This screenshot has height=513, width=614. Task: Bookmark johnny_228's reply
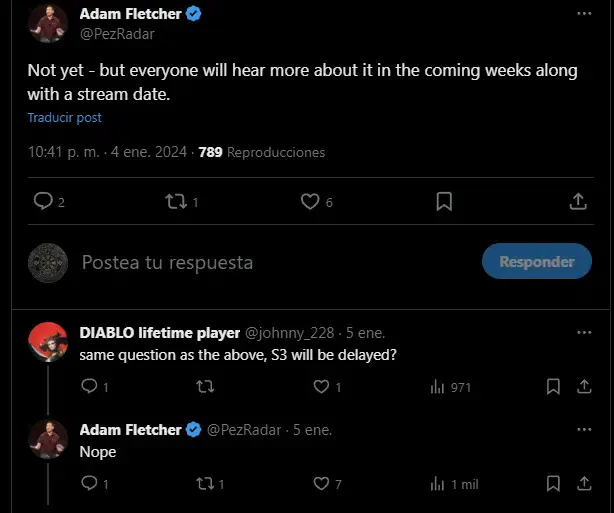pyautogui.click(x=553, y=387)
